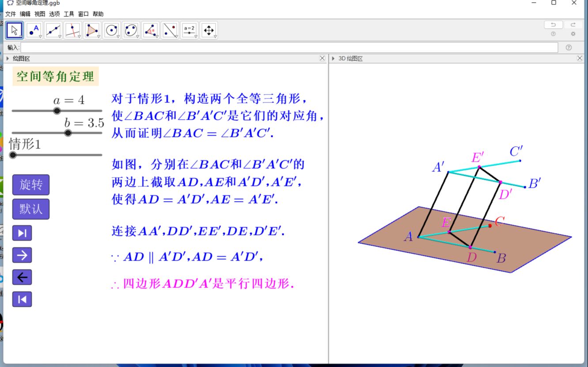The width and height of the screenshot is (588, 367).
Task: Select the Circle with center tool
Action: coord(111,30)
